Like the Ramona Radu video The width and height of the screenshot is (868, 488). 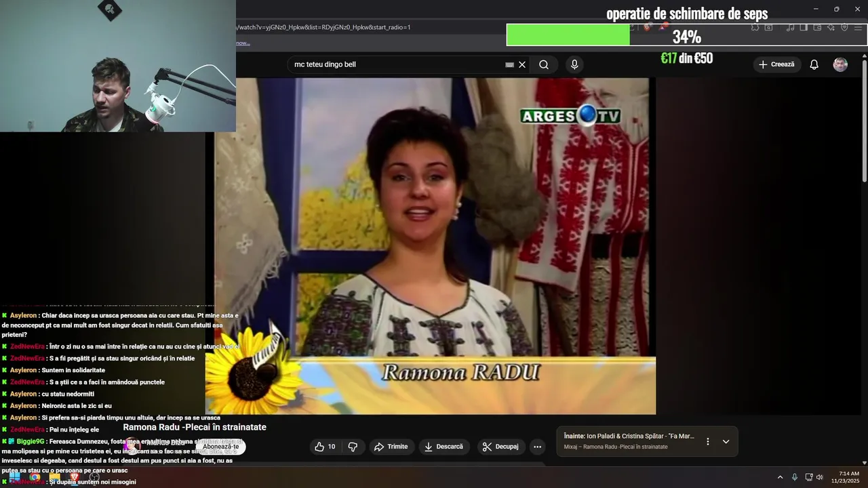coord(325,447)
